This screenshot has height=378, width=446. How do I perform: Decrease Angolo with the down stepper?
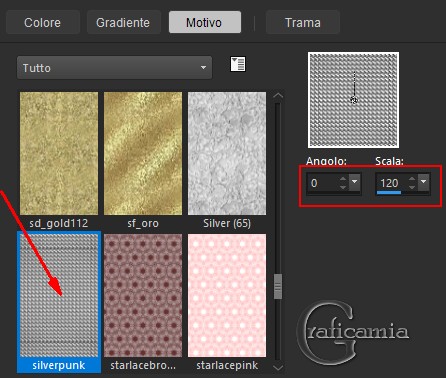point(343,187)
